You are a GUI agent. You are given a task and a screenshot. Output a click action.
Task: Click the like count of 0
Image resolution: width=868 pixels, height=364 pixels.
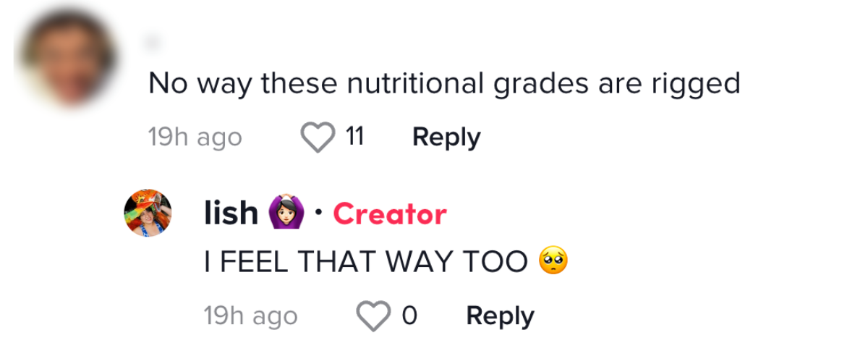pyautogui.click(x=409, y=316)
